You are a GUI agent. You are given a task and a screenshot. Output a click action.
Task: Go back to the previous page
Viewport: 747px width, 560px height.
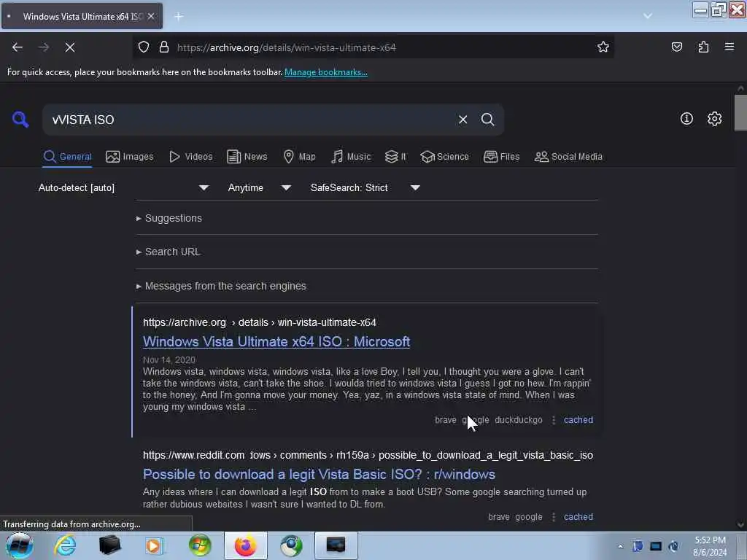pos(18,47)
